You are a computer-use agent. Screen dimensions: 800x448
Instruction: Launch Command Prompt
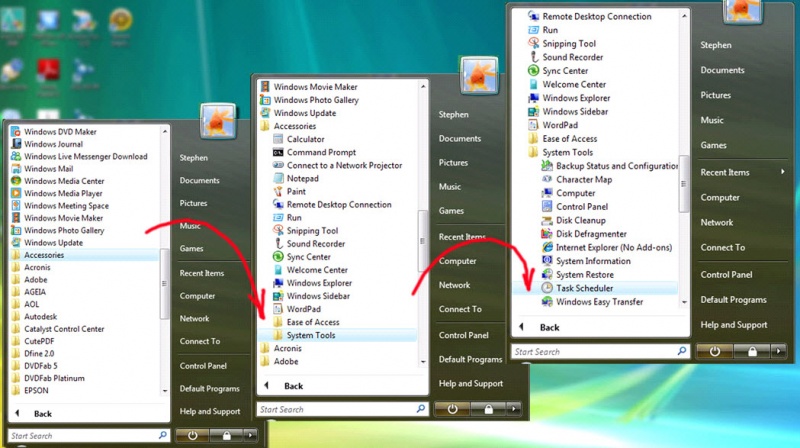pos(321,153)
